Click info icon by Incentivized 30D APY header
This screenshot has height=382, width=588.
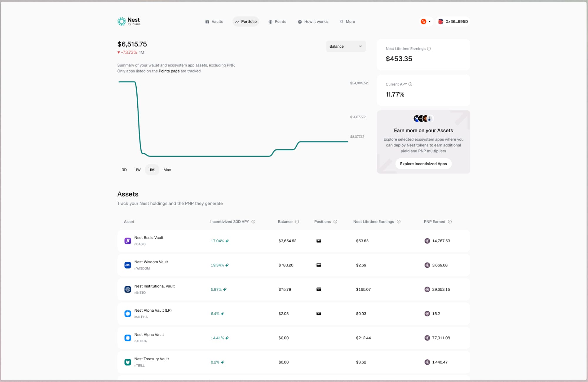tap(253, 222)
